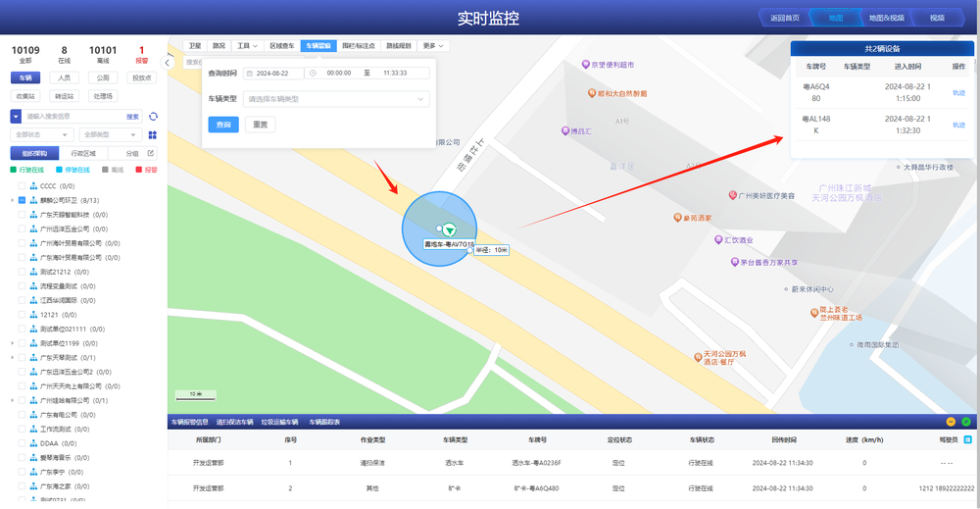Click the calendar icon in the date field

coord(249,74)
